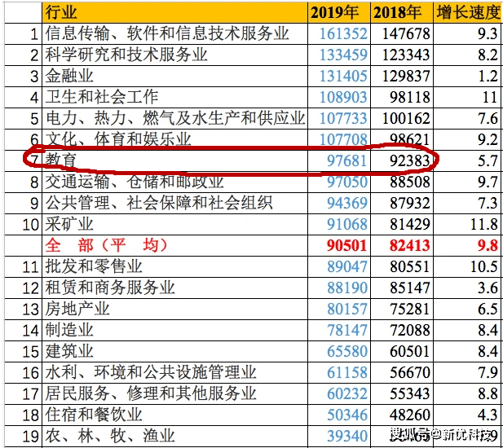
Task: Click the value 94369
Action: click(x=346, y=203)
